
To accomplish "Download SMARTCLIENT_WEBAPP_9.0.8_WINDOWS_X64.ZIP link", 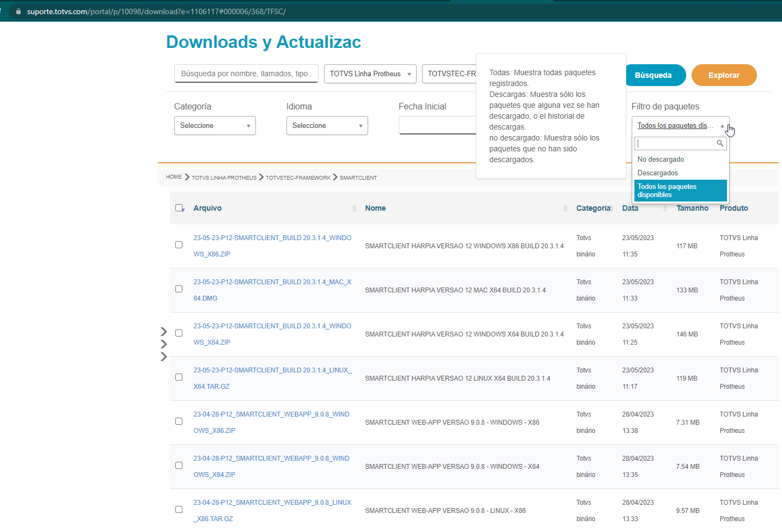I will (x=271, y=466).
